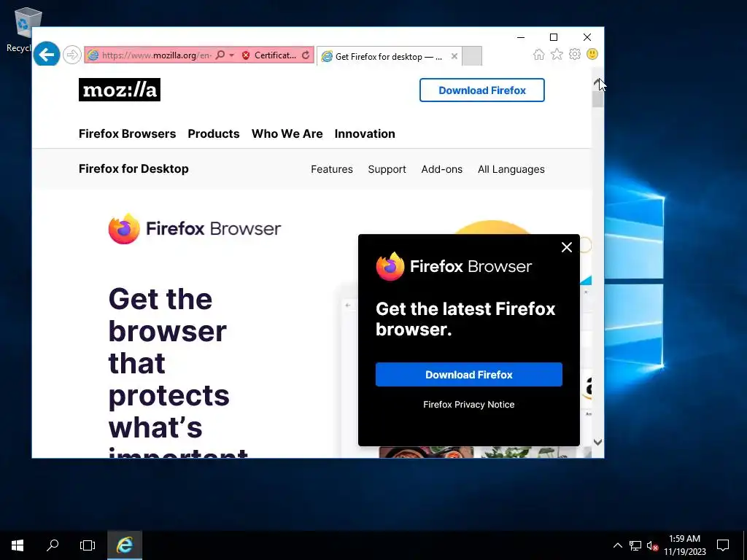Click the Firefox for Desktop heading link
The height and width of the screenshot is (560, 747).
click(x=134, y=168)
